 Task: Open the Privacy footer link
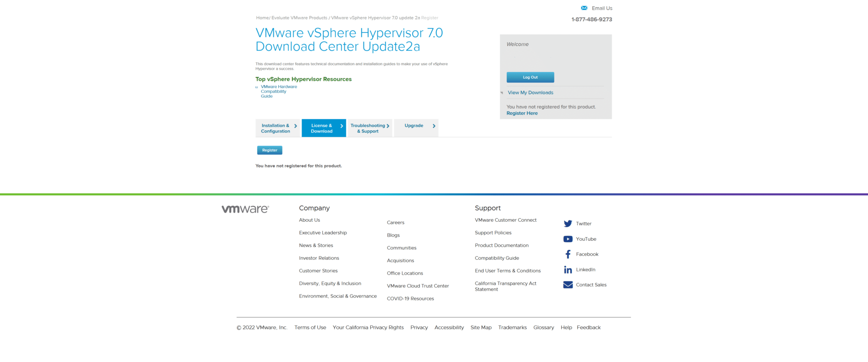pos(419,328)
